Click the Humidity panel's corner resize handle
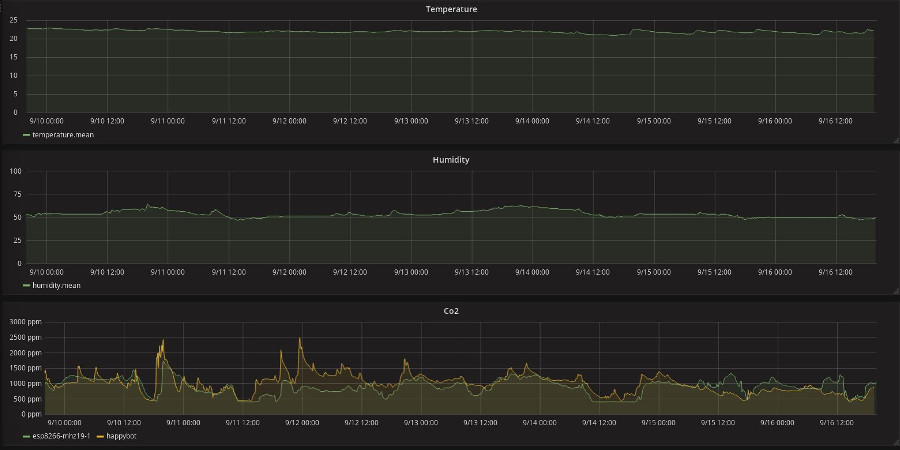 click(x=896, y=291)
